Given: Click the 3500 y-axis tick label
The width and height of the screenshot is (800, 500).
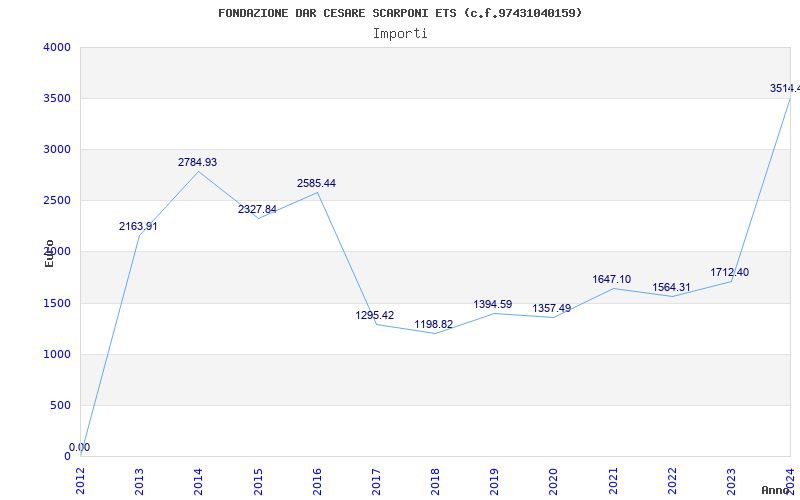Looking at the screenshot, I should click(56, 98).
